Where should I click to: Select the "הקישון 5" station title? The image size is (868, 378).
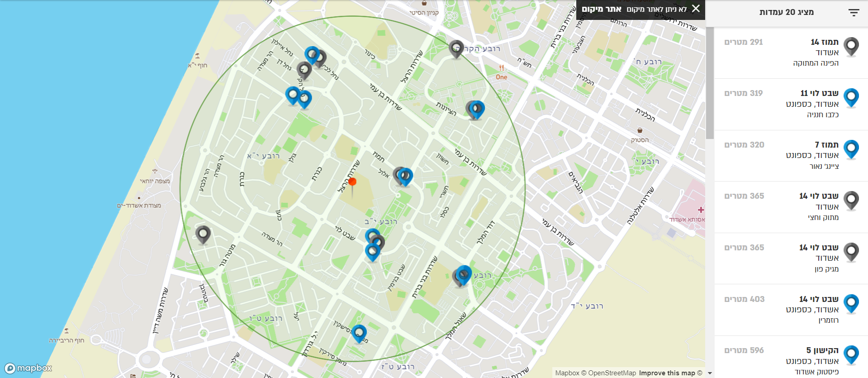pos(822,350)
